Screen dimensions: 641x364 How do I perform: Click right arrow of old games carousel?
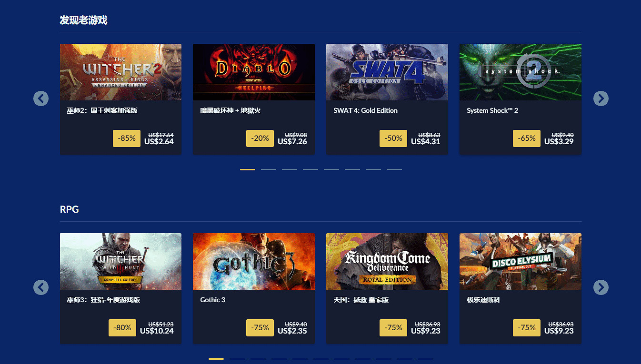click(601, 98)
